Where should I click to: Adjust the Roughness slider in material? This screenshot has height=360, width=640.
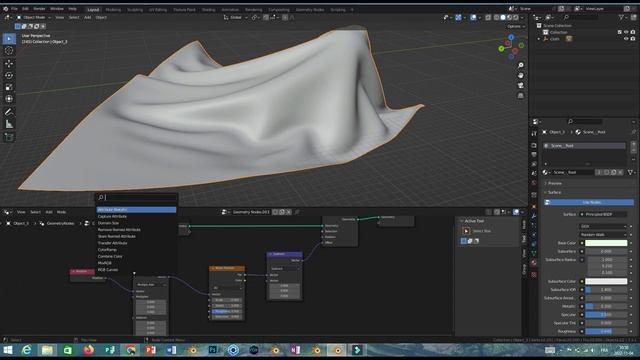[606, 331]
